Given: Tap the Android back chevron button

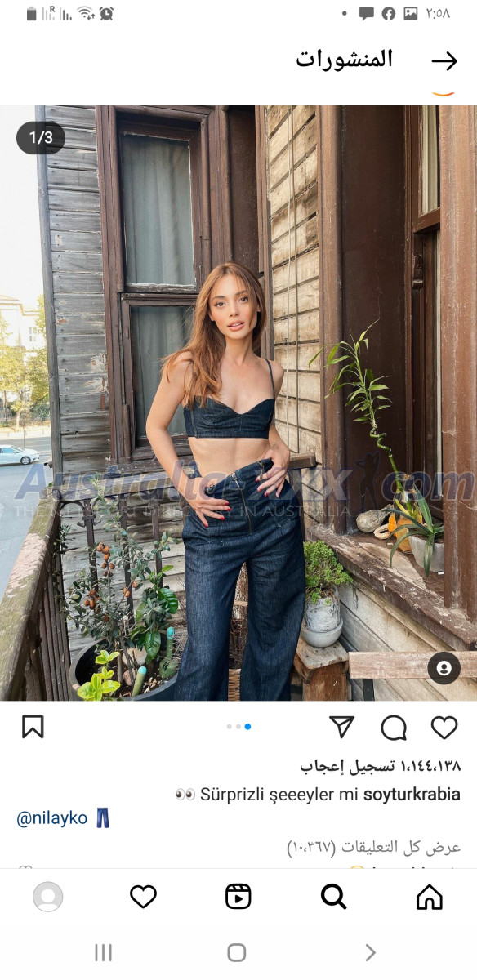Looking at the screenshot, I should (x=370, y=952).
